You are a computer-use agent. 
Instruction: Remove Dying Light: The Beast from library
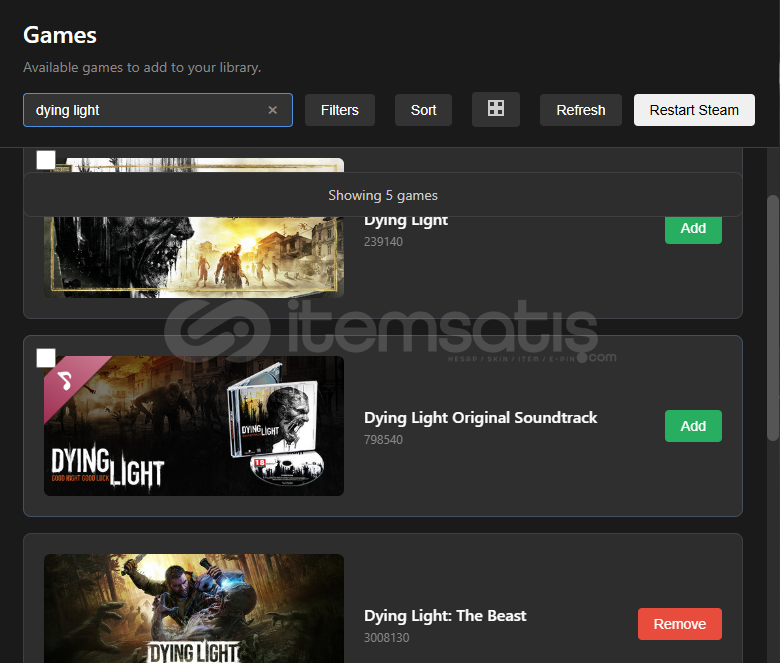click(x=679, y=624)
